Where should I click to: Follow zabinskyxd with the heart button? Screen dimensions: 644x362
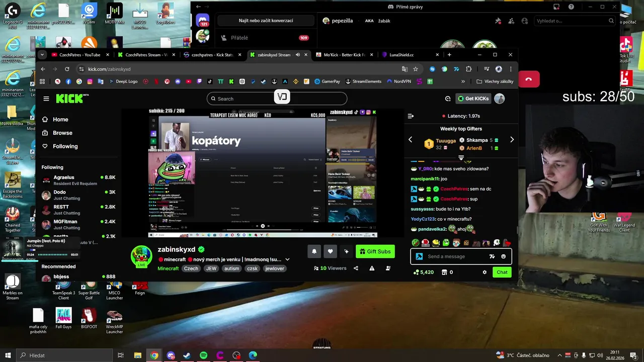330,251
